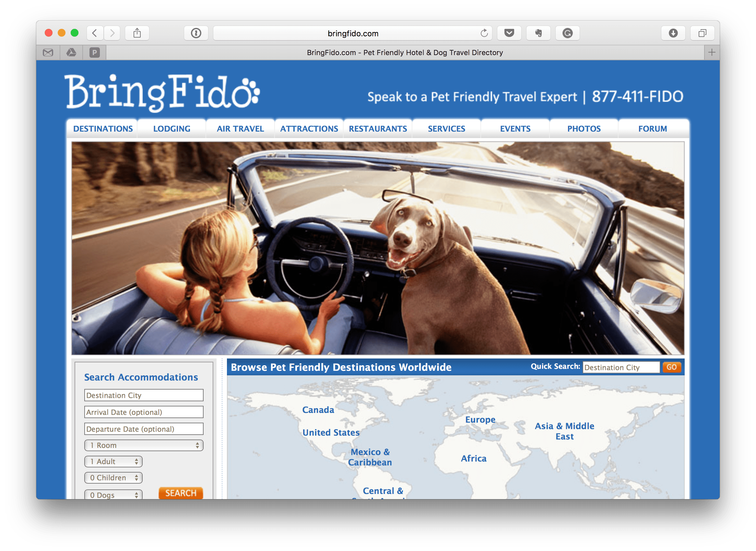The height and width of the screenshot is (551, 756).
Task: Click Destination City field in Search Accommodations
Action: [144, 395]
